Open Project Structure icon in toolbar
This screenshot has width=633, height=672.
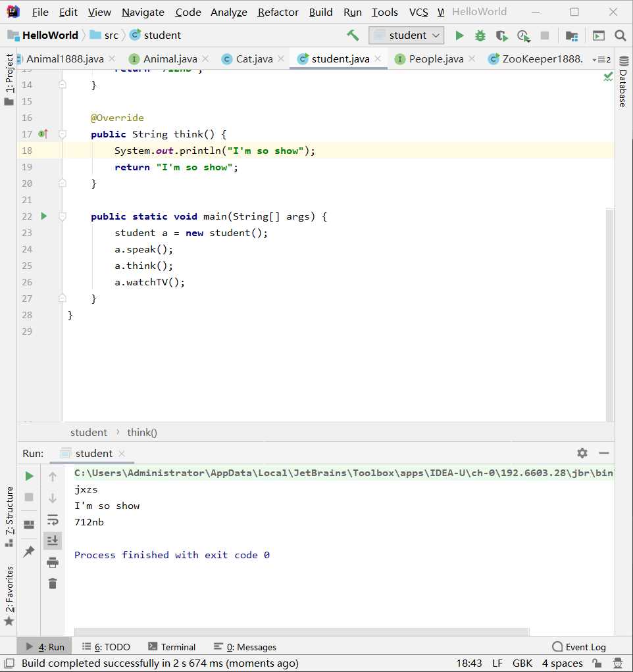pyautogui.click(x=572, y=36)
